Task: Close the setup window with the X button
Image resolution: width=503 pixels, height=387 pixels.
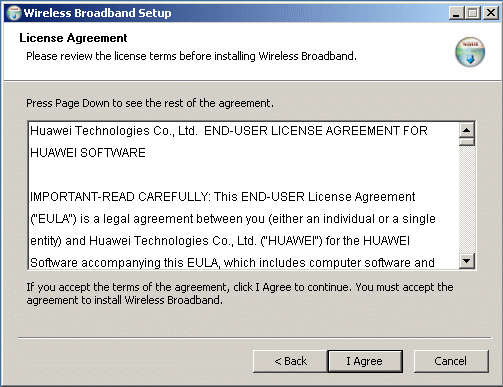Action: 491,13
